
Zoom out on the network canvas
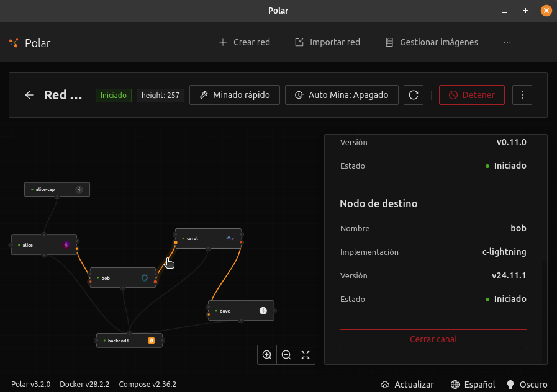coord(286,355)
